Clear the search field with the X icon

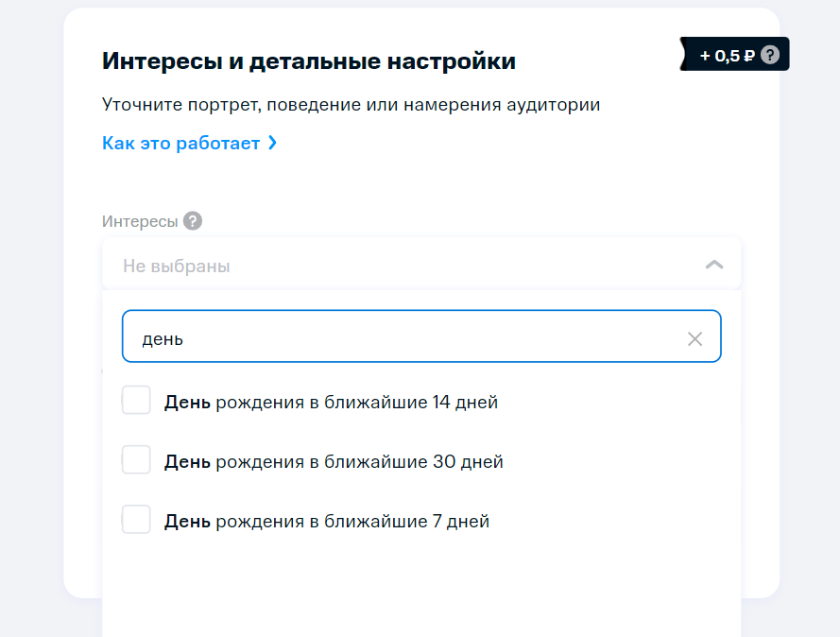[x=694, y=338]
